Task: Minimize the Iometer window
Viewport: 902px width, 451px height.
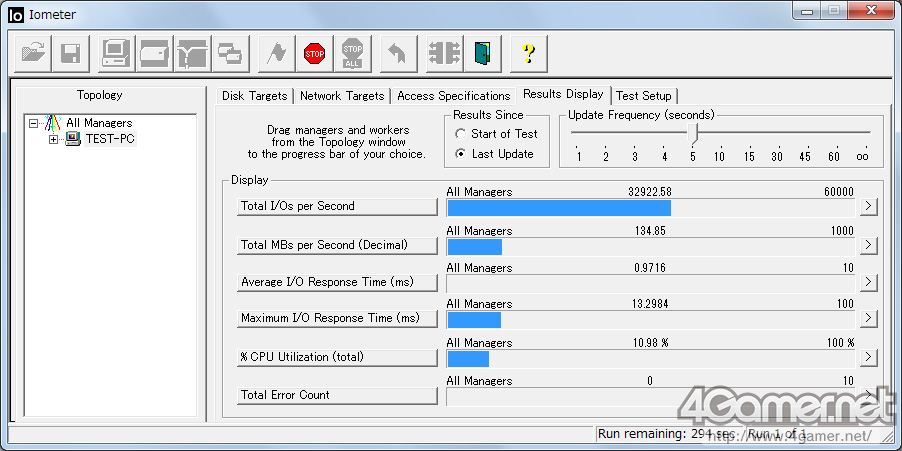Action: tap(808, 10)
